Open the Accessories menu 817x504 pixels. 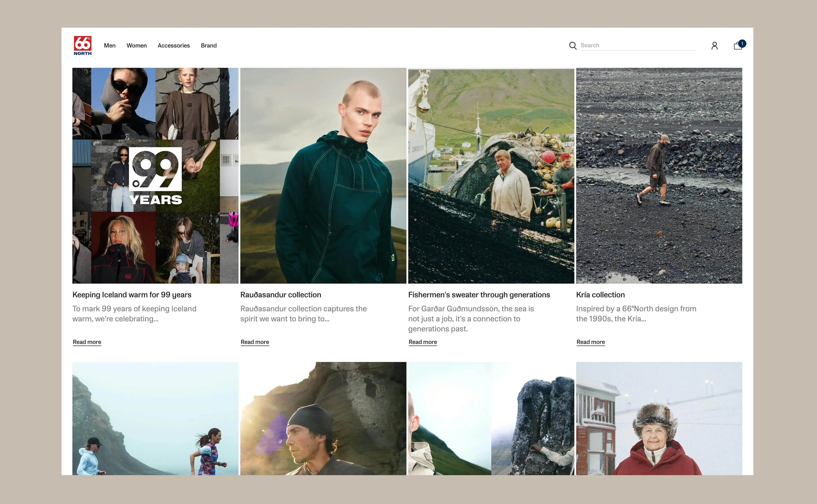point(173,46)
